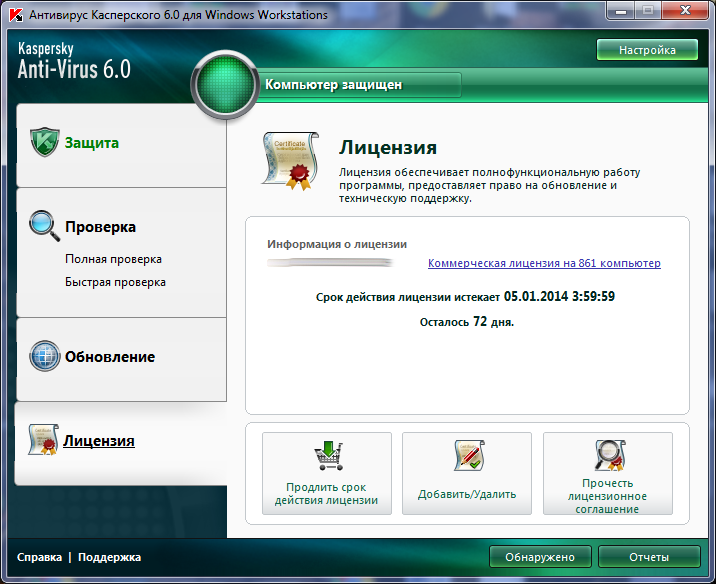Viewport: 716px width, 584px height.
Task: Click Продлить срок действия лицензии button
Action: [x=327, y=474]
